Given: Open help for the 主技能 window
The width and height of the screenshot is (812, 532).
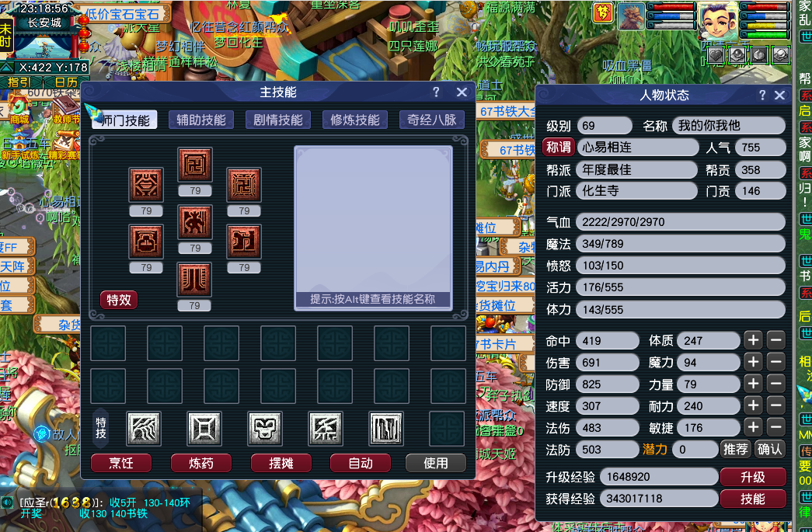Looking at the screenshot, I should pos(436,92).
